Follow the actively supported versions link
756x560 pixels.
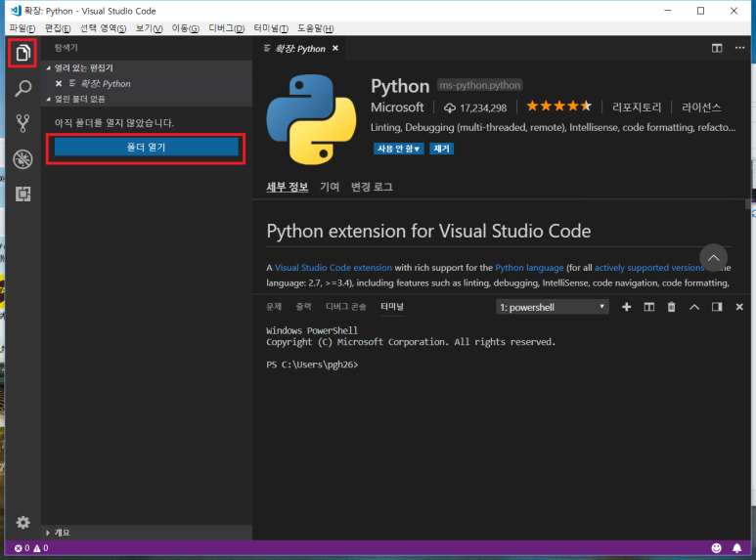click(x=649, y=268)
